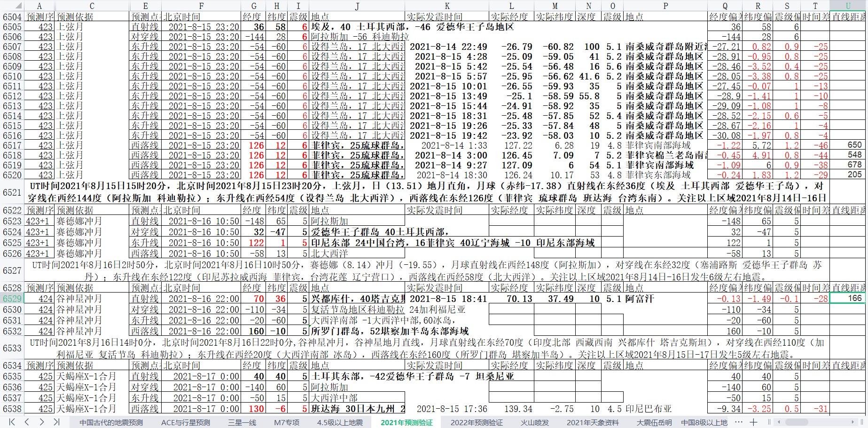This screenshot has height=428, width=868.
Task: Show more sheets via the ellipsis icon
Action: [739, 422]
